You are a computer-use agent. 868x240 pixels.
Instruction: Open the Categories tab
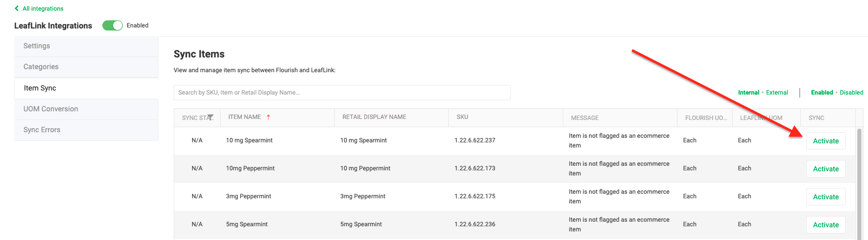click(86, 67)
